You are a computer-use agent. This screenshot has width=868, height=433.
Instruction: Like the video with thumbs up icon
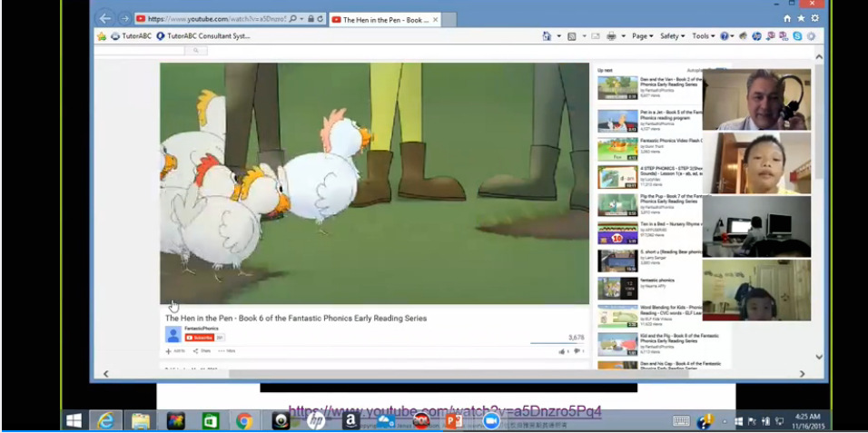coord(562,351)
